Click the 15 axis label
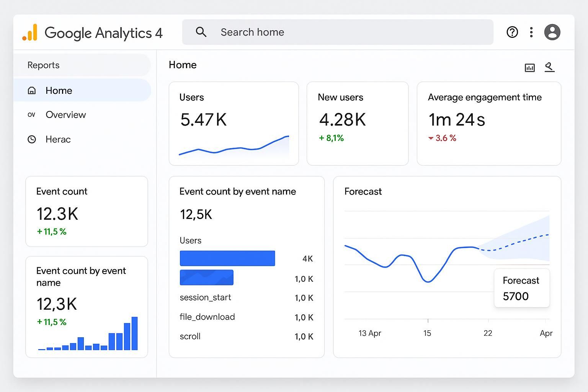Viewport: 588px width, 392px height. (x=427, y=333)
